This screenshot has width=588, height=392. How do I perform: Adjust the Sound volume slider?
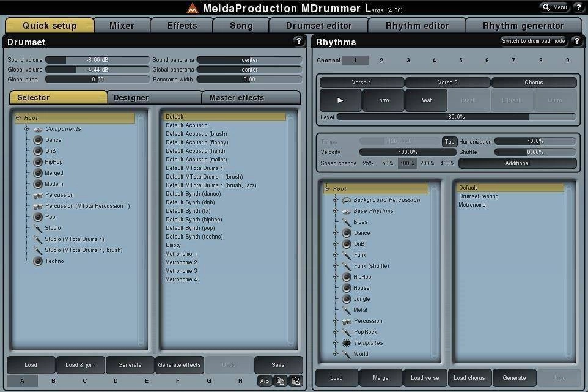98,60
